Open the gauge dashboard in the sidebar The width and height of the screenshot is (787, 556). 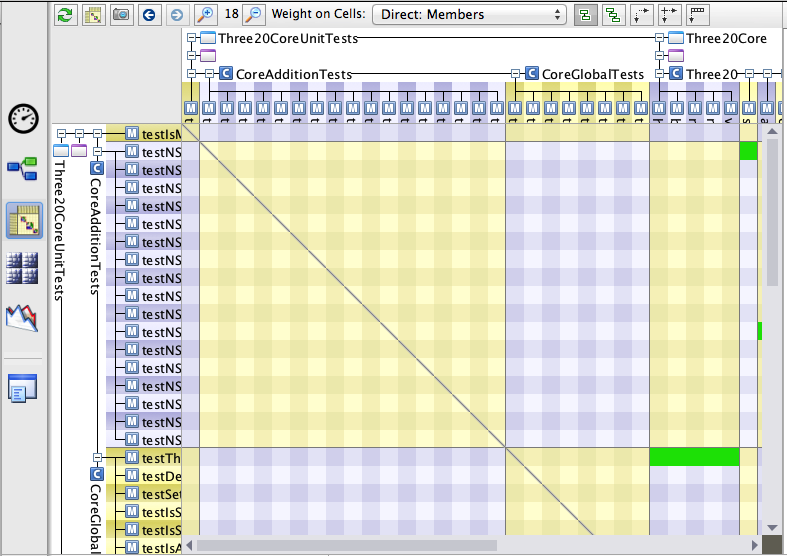pyautogui.click(x=23, y=119)
